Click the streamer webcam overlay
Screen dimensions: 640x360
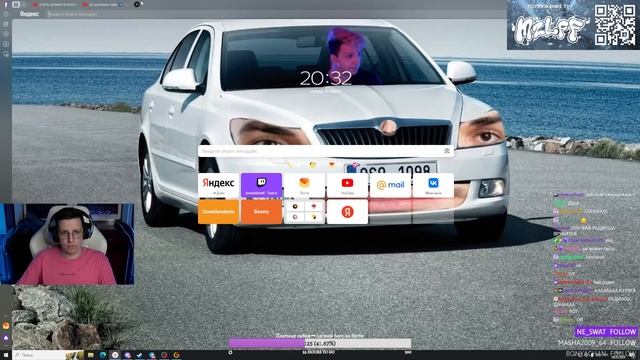(x=67, y=244)
